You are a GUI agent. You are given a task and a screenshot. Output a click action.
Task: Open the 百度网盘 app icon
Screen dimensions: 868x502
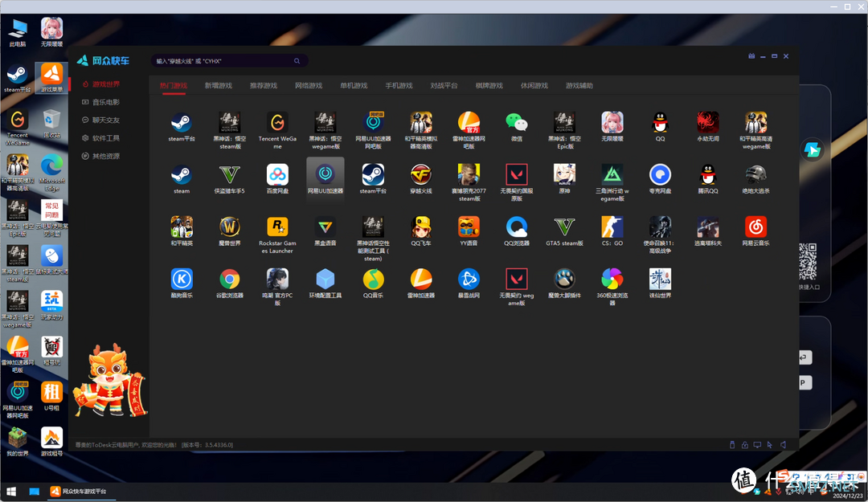(277, 175)
